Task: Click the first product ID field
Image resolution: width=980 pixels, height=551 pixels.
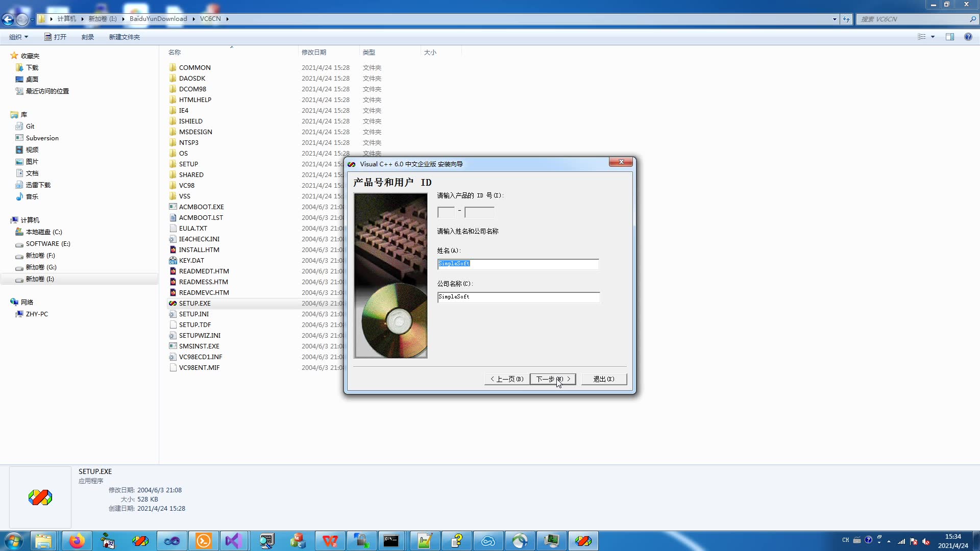Action: (446, 212)
